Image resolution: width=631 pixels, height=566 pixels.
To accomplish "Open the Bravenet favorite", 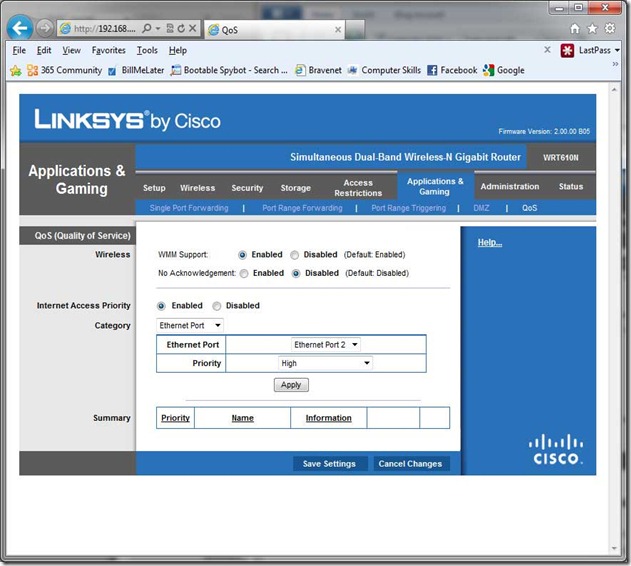I will 318,70.
